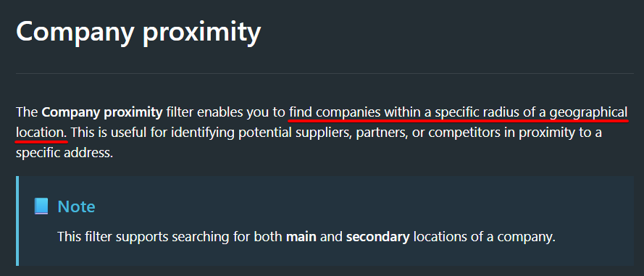Click the bold word main in the note
Viewport: 644px width, 276px height.
[x=301, y=237]
